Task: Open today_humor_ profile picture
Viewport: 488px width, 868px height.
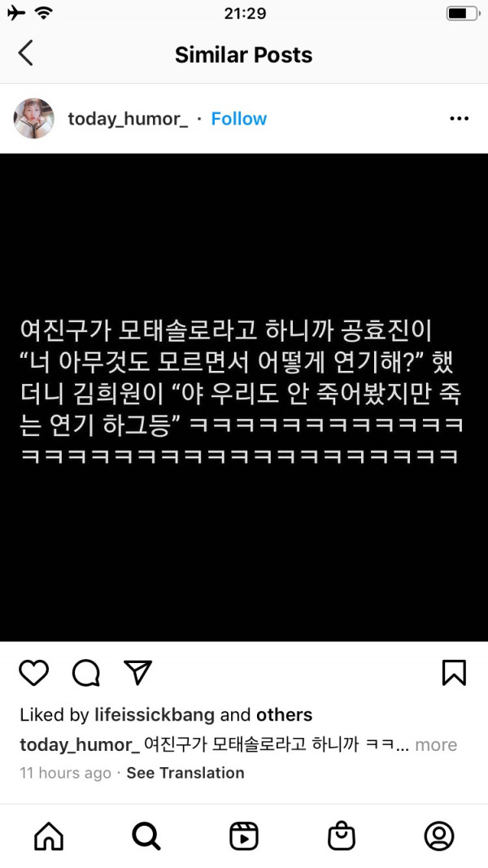Action: (33, 119)
